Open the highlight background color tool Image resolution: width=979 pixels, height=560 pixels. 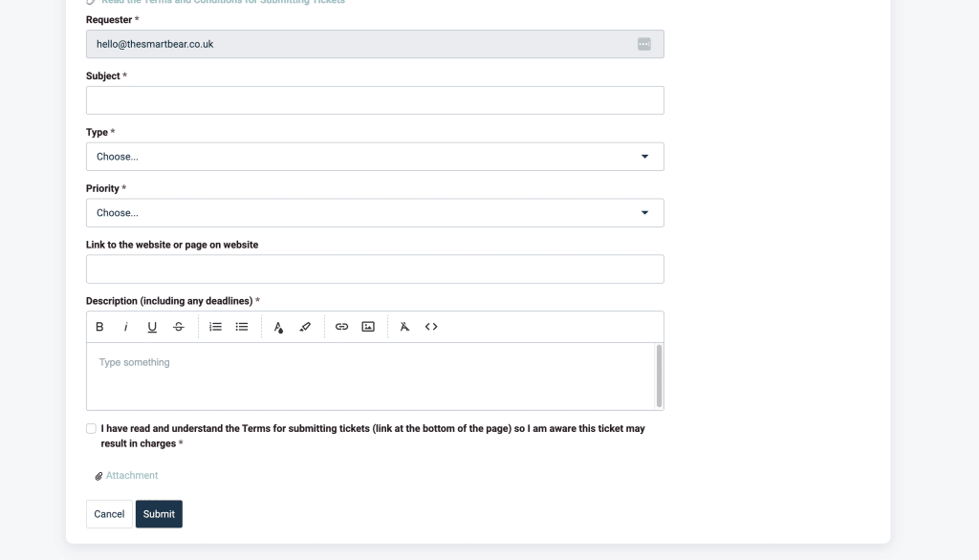(x=305, y=327)
